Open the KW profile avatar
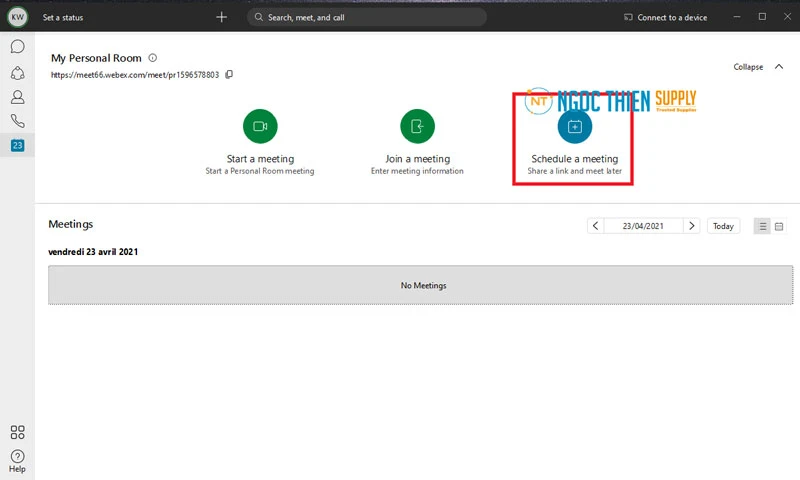Viewport: 800px width, 480px height. coord(17,17)
